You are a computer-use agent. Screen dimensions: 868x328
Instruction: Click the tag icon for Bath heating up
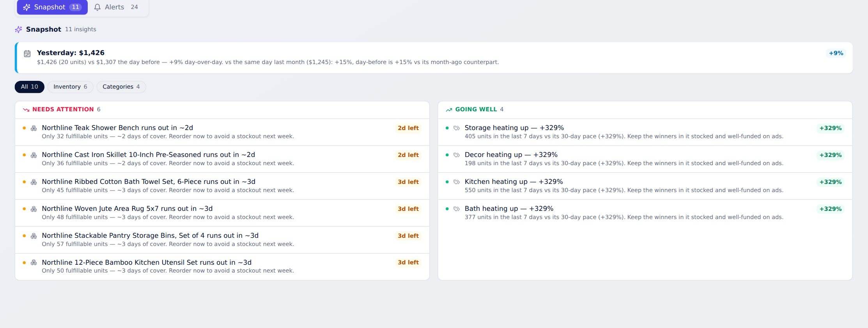pyautogui.click(x=457, y=209)
